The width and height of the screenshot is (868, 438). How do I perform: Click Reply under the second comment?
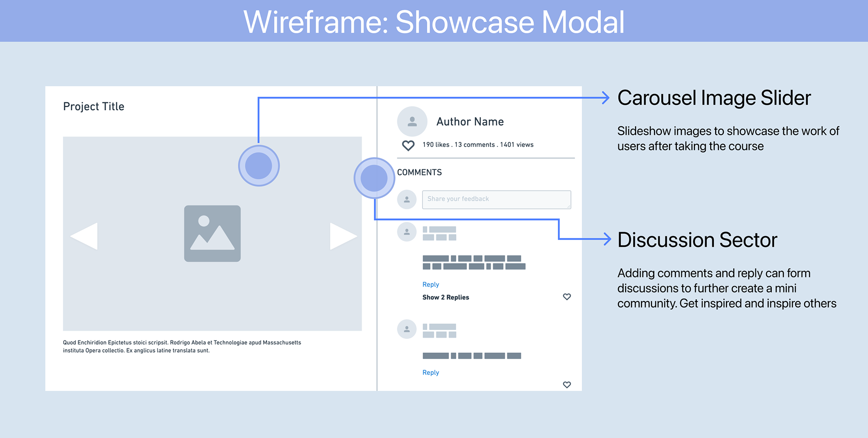431,372
